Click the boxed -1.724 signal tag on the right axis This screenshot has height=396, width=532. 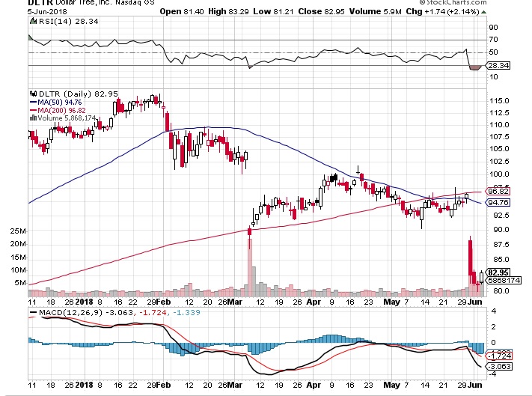pyautogui.click(x=499, y=356)
